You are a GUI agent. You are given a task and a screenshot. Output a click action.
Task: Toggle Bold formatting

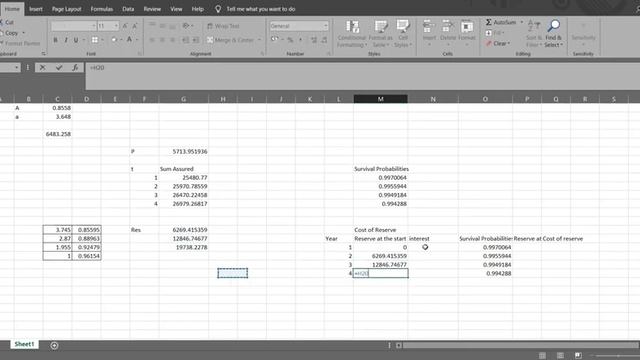coord(56,40)
